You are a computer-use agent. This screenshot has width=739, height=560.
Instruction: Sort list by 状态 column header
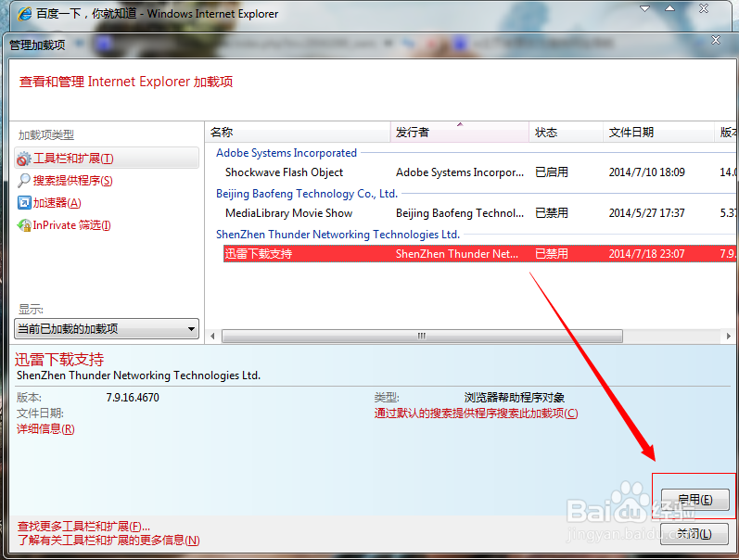click(566, 132)
